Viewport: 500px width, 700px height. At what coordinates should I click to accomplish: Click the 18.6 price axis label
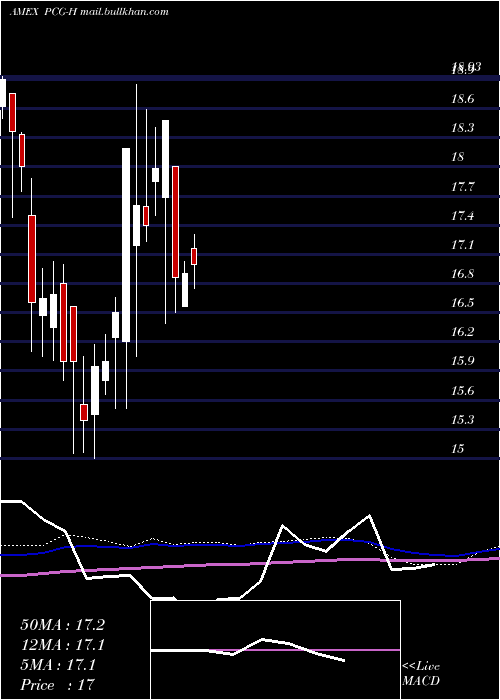click(x=462, y=99)
